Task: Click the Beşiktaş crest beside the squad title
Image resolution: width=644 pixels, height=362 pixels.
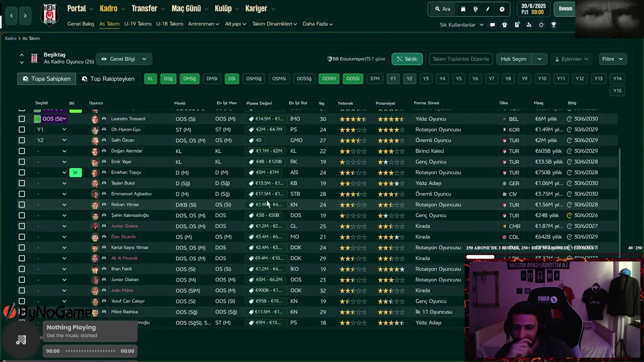Action: click(34, 58)
